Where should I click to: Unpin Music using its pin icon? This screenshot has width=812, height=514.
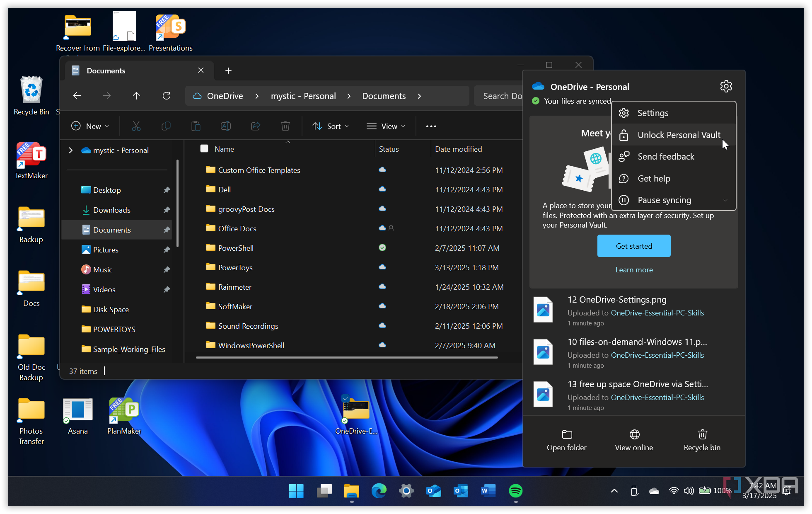167,269
